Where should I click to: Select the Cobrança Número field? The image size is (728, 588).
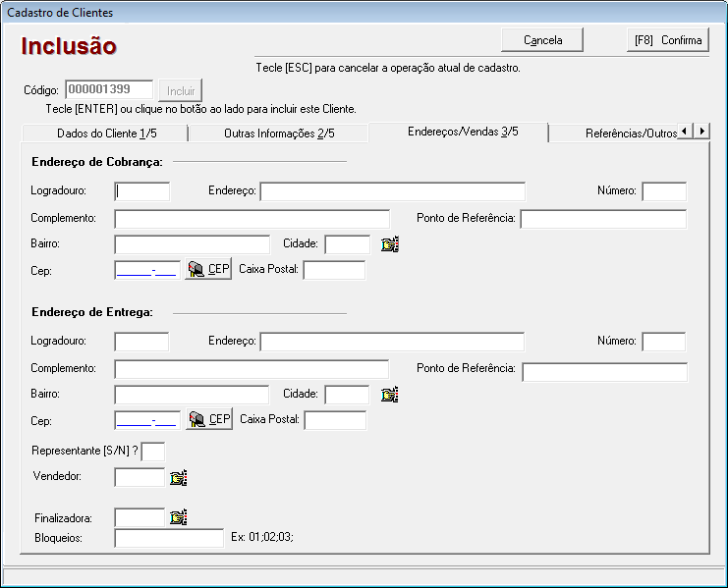(x=664, y=191)
